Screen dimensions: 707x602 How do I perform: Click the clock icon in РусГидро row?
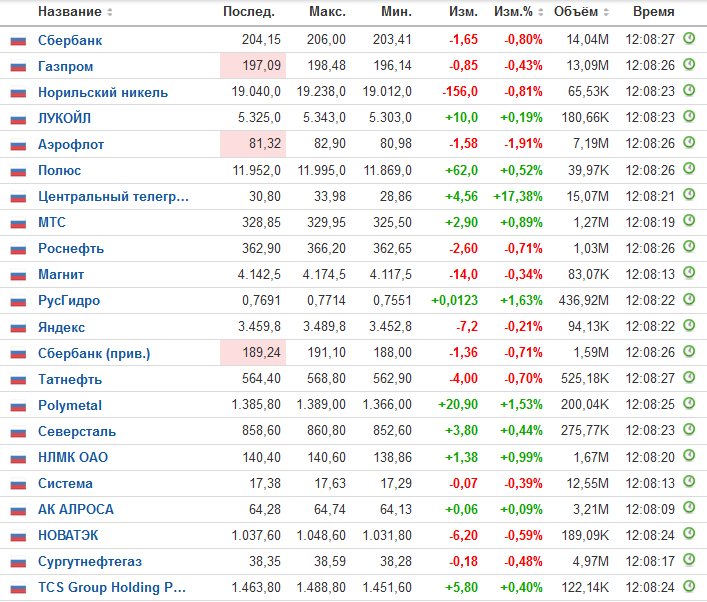tap(689, 299)
